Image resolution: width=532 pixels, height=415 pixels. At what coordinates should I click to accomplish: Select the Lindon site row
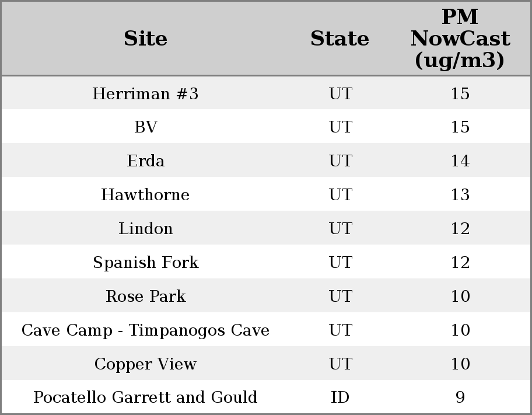146,229
